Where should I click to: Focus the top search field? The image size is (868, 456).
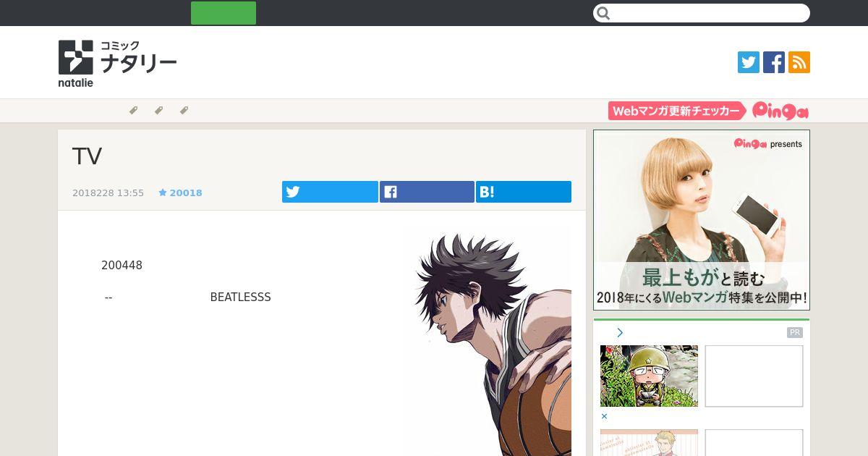702,13
